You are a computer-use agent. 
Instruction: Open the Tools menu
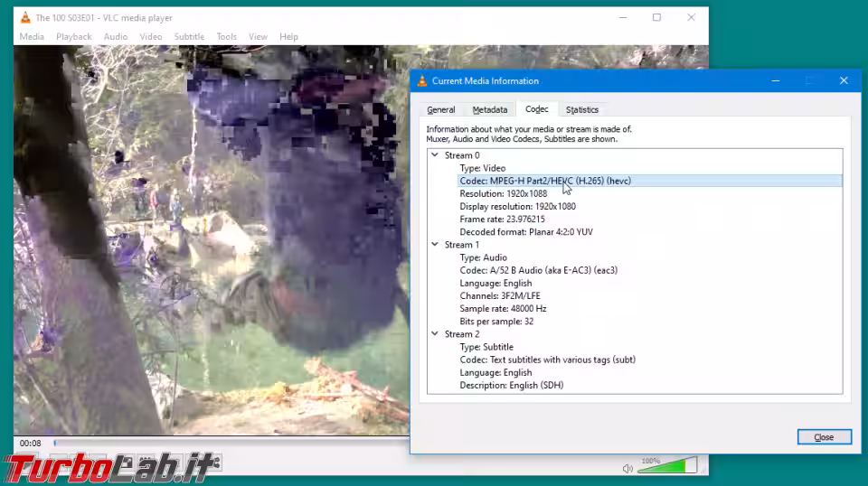tap(226, 36)
